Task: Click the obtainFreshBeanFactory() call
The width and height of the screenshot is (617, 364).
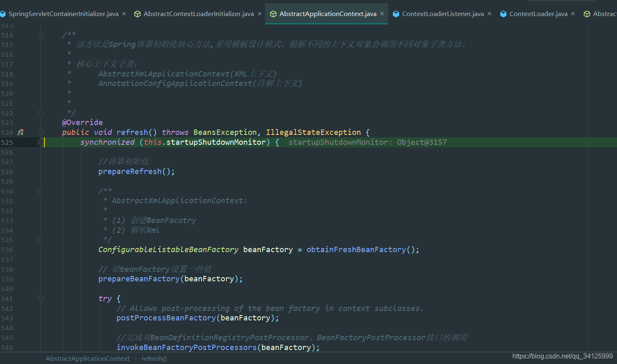Action: [363, 250]
